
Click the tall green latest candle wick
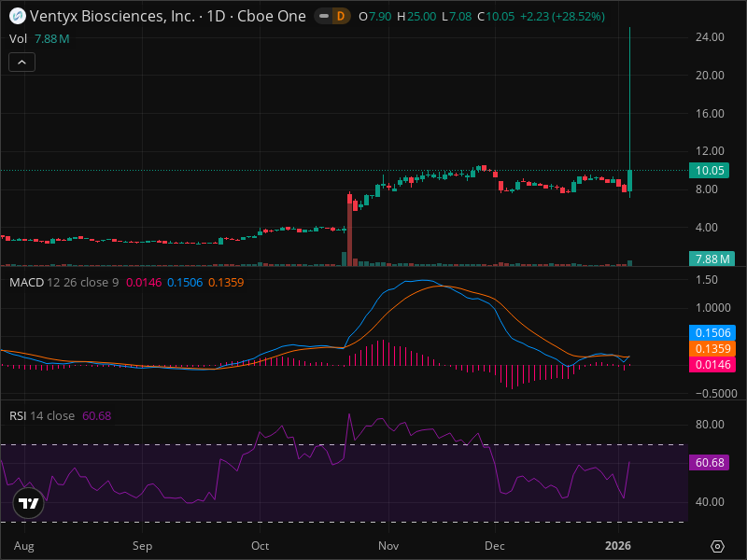tap(629, 98)
